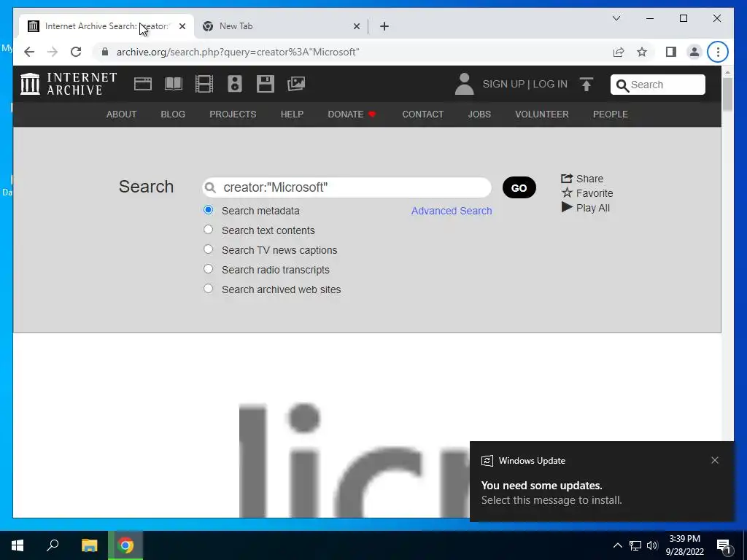Open the Video film-strip icon
This screenshot has height=560, width=747.
pyautogui.click(x=204, y=84)
